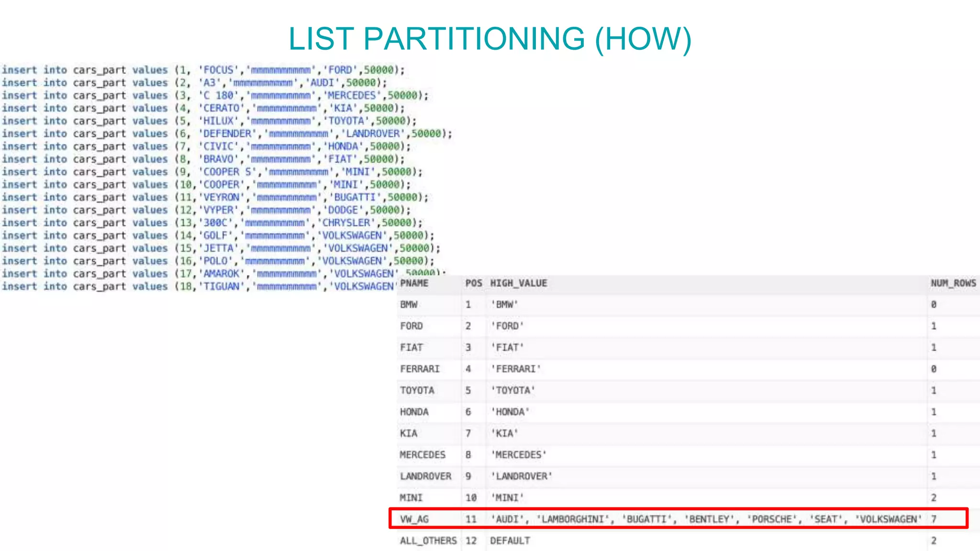The width and height of the screenshot is (980, 551).
Task: Click the NUM_ROWS value 2 for MINI
Action: pyautogui.click(x=934, y=498)
